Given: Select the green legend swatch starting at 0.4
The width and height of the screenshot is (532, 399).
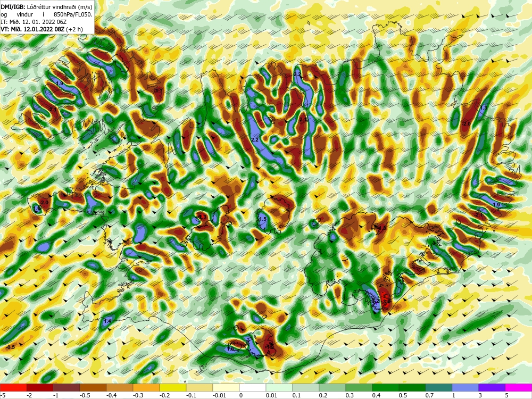Looking at the screenshot, I should click(386, 388).
